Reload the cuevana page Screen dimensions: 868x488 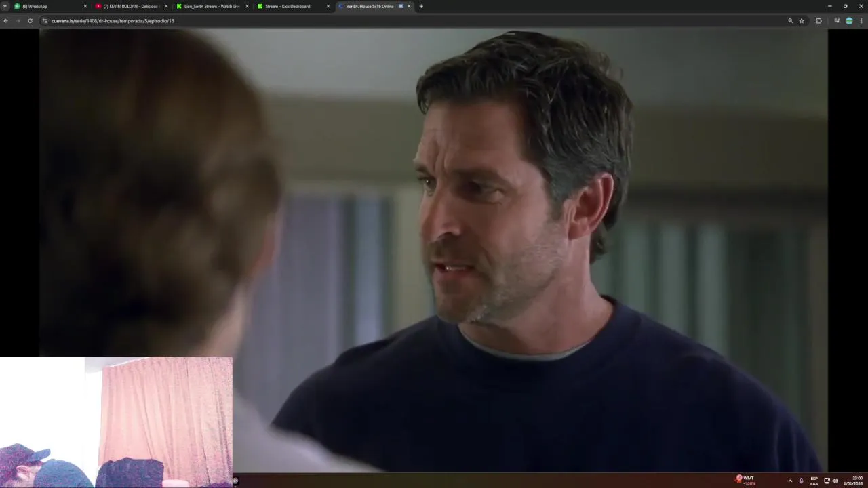pos(30,21)
